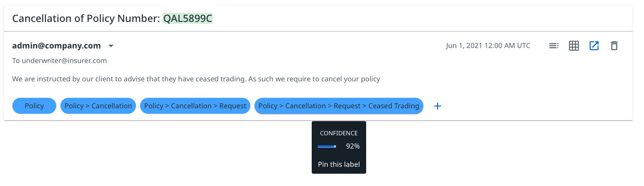
Task: Delete the message with trash icon
Action: coord(614,46)
